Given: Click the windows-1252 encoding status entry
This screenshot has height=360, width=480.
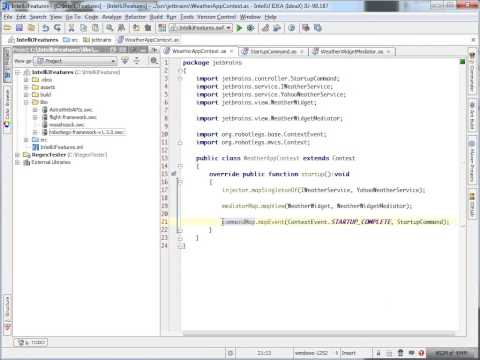Looking at the screenshot, I should tap(311, 353).
